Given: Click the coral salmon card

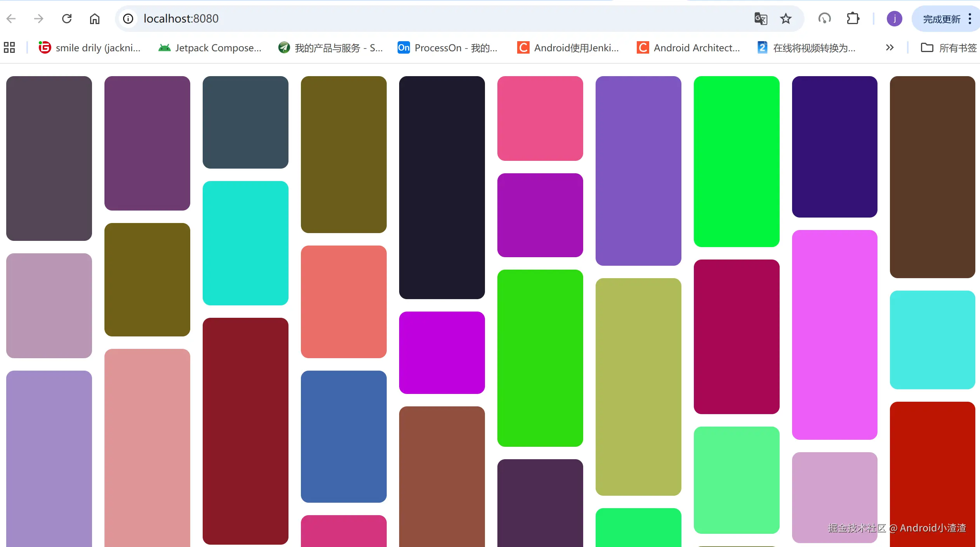Looking at the screenshot, I should [344, 302].
